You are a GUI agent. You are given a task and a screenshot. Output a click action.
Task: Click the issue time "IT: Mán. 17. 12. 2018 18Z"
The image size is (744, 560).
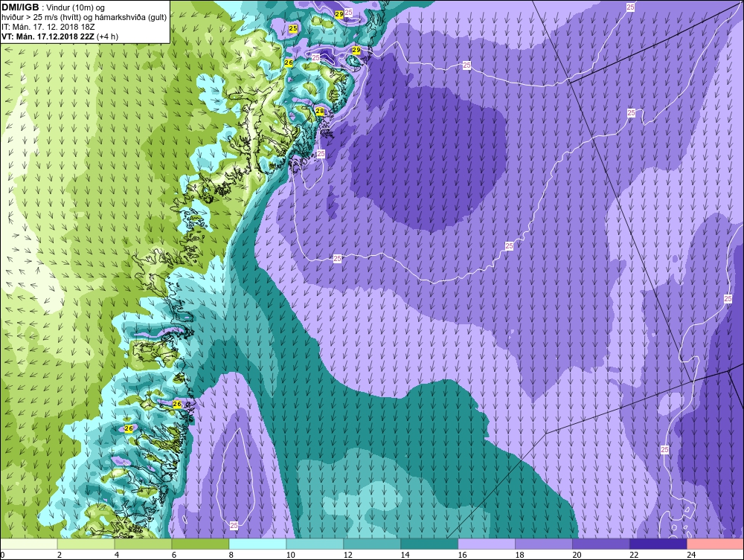point(48,27)
